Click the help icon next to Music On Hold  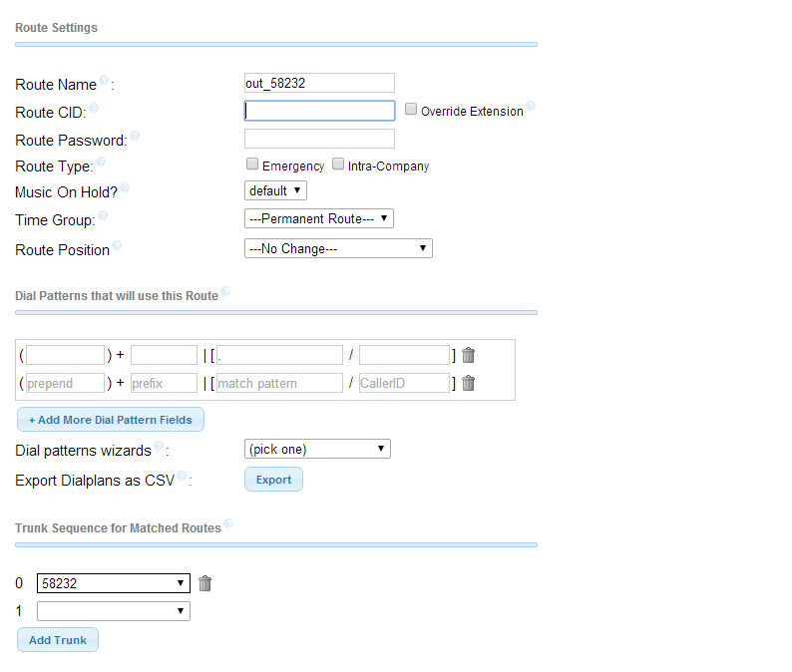tap(125, 187)
